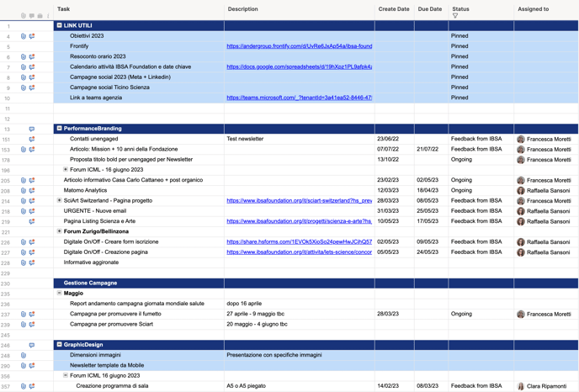This screenshot has width=579, height=392.
Task: Collapse the LINK UTILI section
Action: click(60, 25)
